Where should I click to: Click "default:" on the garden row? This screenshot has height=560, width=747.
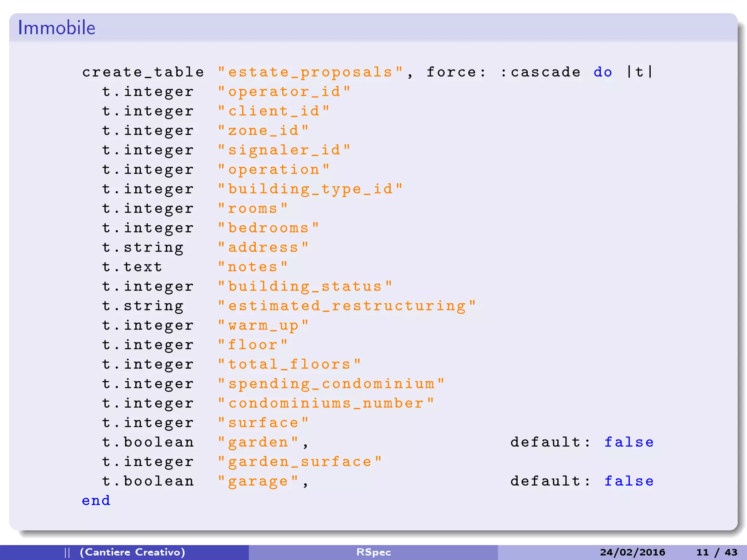coord(550,442)
